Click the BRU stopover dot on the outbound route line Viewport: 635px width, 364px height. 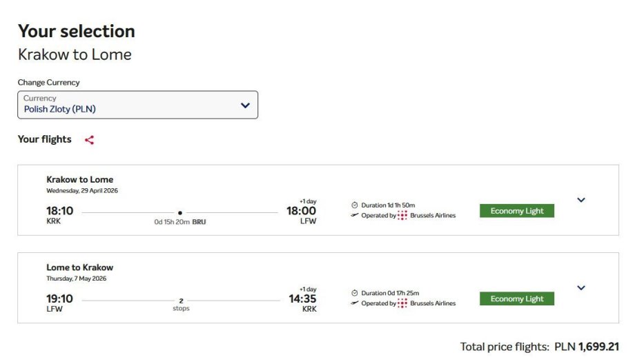coord(180,213)
